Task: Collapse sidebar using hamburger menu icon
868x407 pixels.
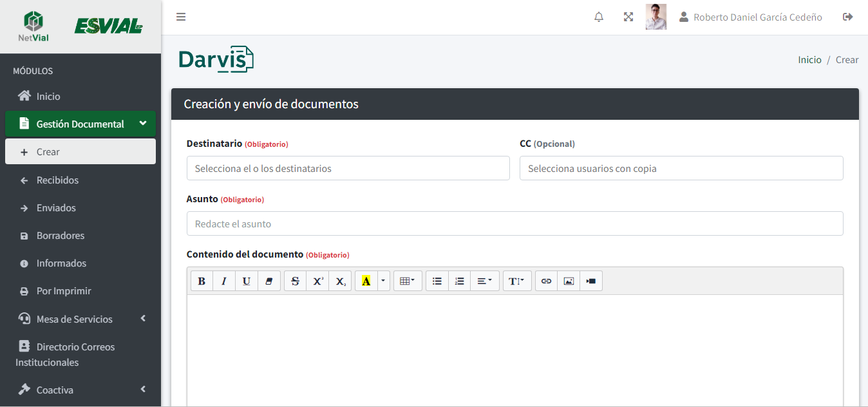Action: click(181, 17)
